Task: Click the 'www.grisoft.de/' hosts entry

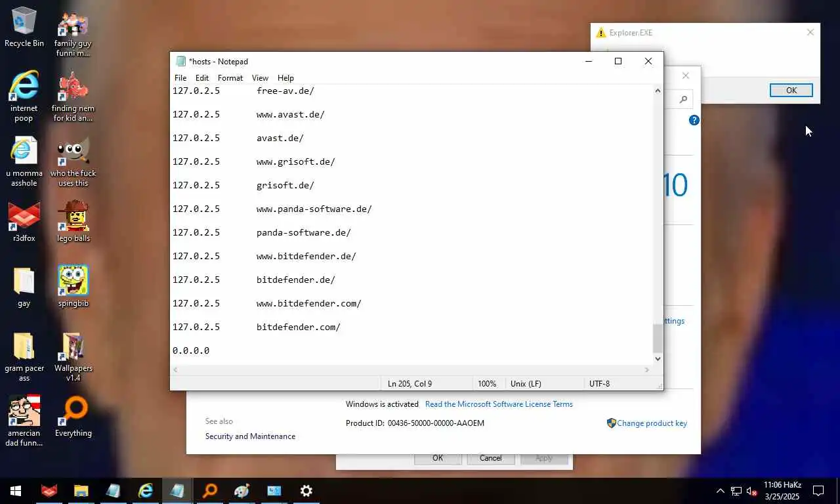Action: [x=296, y=161]
